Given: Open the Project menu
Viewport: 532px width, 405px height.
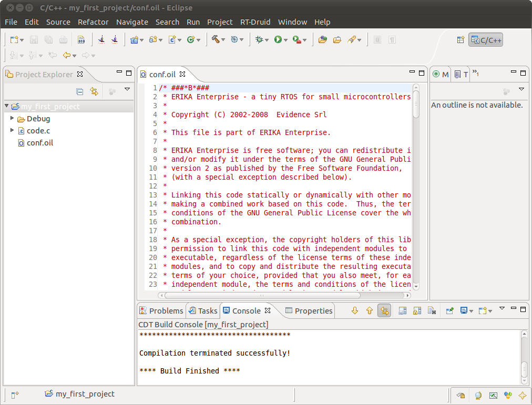Looking at the screenshot, I should click(220, 22).
